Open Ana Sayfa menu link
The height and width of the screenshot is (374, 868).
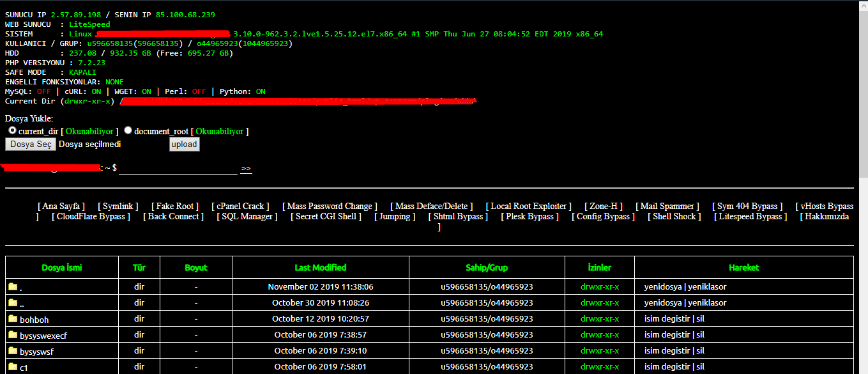pyautogui.click(x=61, y=206)
